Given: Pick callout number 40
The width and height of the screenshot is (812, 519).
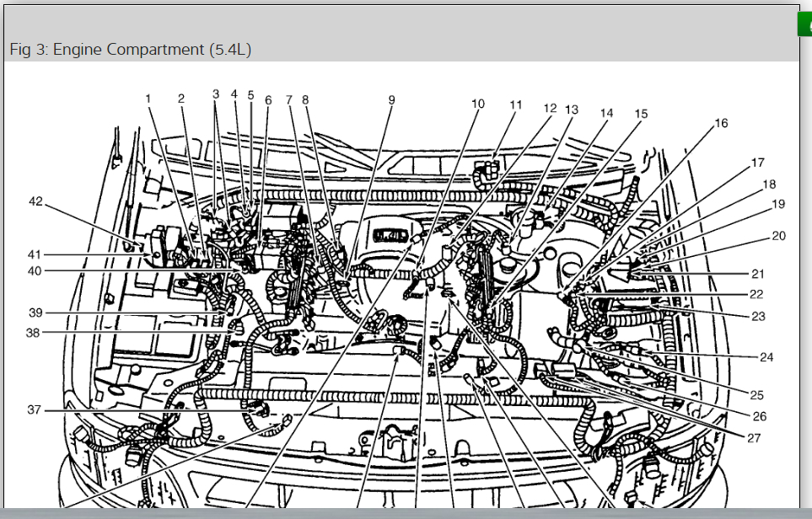Looking at the screenshot, I should point(35,270).
